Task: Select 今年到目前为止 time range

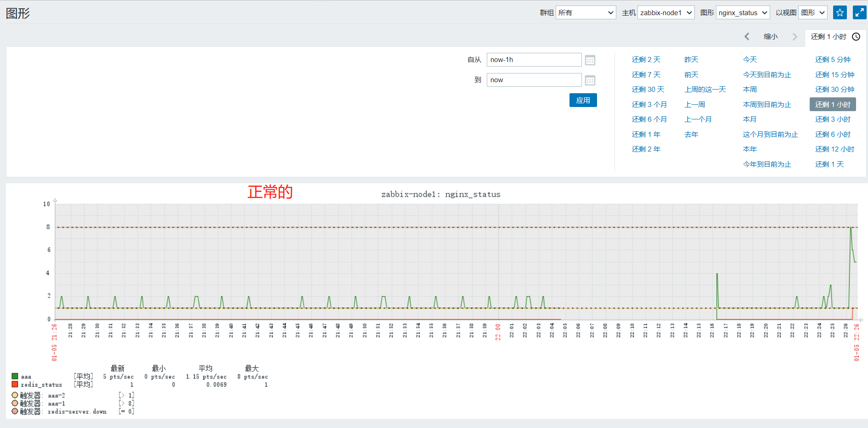Action: click(767, 164)
